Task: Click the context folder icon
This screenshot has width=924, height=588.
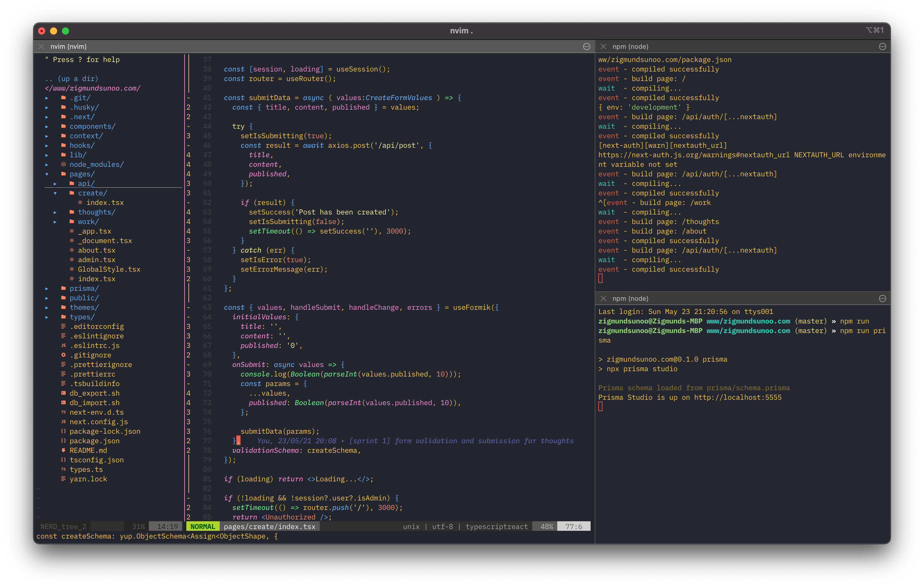Action: 64,136
